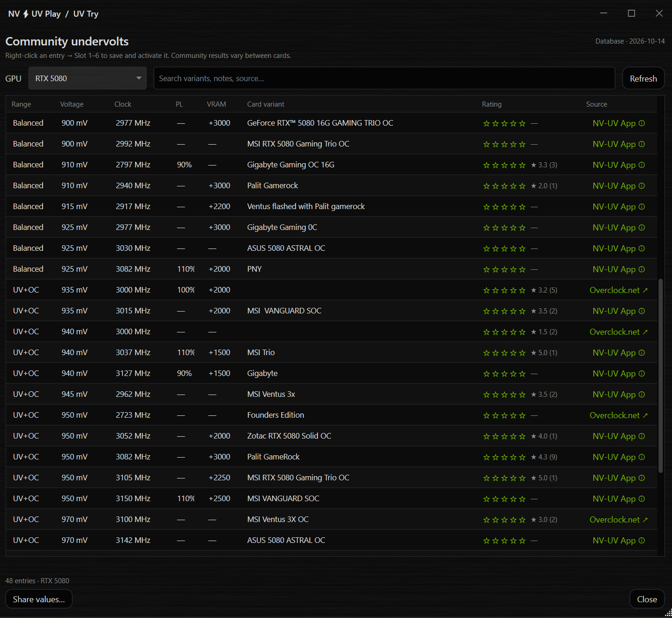Click the info icon in the MSI Trio row
Image resolution: width=672 pixels, height=618 pixels.
641,352
